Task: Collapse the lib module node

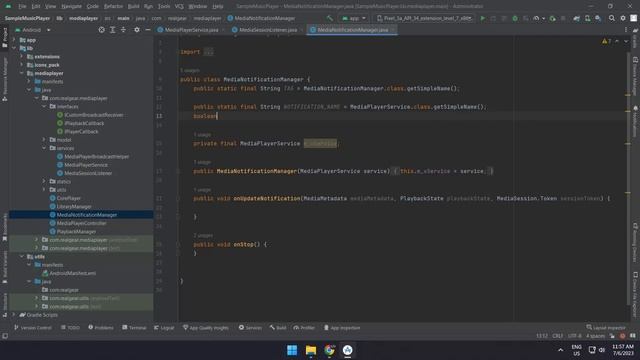Action: coord(14,48)
